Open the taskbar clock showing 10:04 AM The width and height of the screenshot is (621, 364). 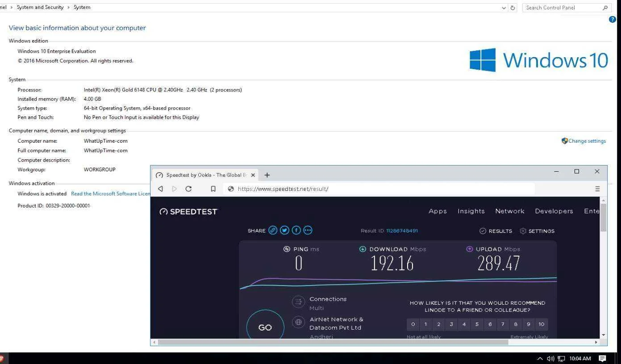coord(580,359)
